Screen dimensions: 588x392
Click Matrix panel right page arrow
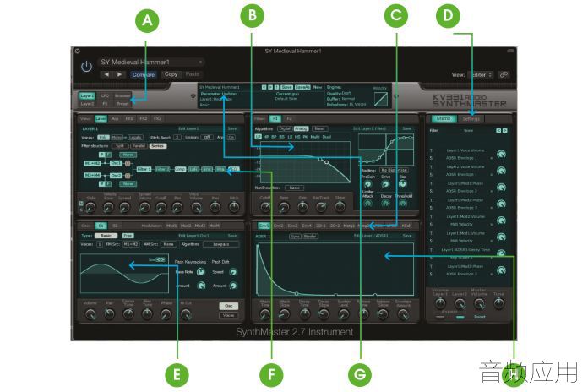[x=504, y=131]
